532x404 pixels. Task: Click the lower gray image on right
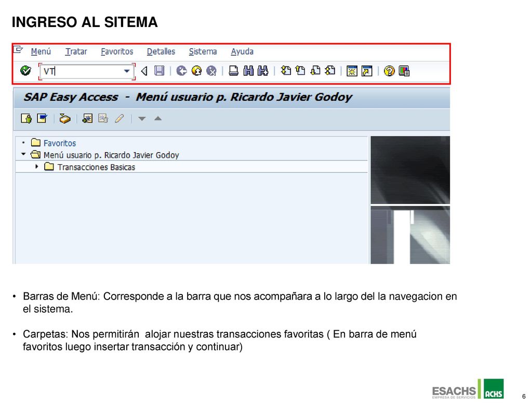pos(410,235)
